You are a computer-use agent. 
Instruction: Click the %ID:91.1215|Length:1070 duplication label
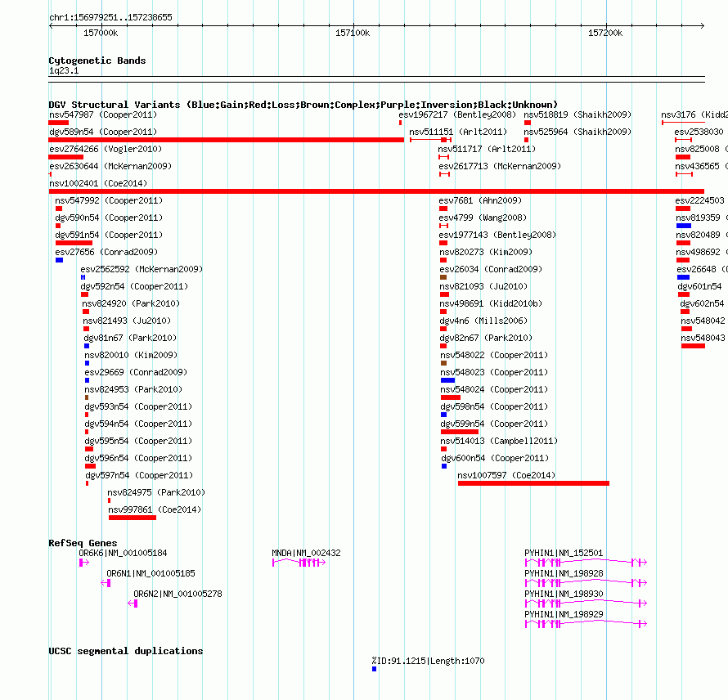[428, 661]
